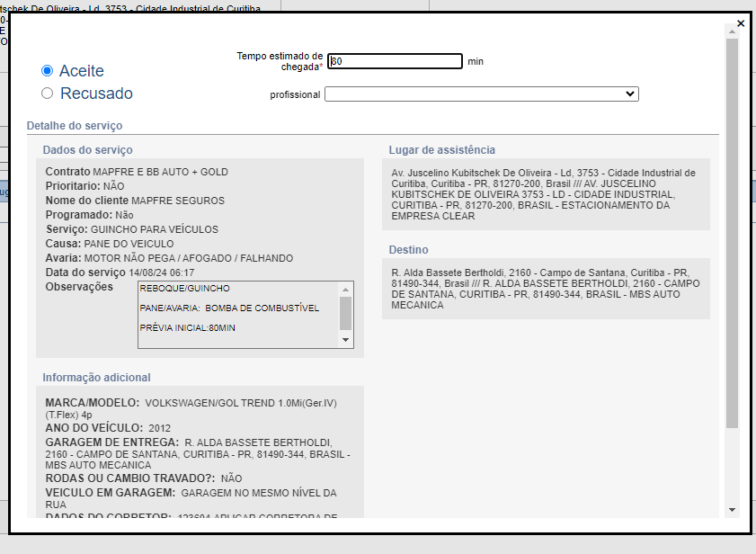
Task: Click the profissional field label
Action: point(295,94)
